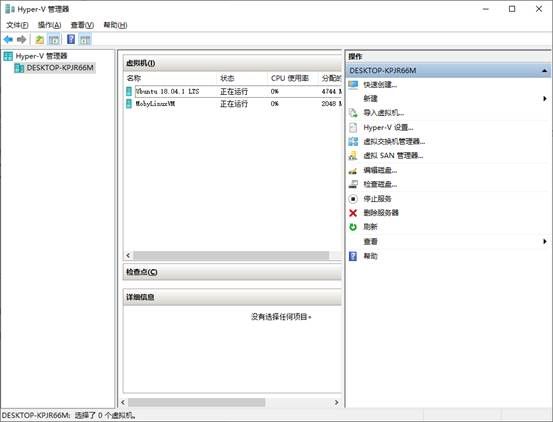The image size is (553, 422).
Task: Click the 虚拟交换机管理器 icon
Action: pyautogui.click(x=353, y=141)
